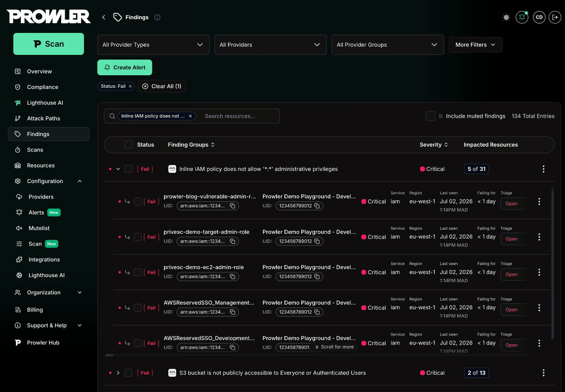565x392 pixels.
Task: Open Resources in the sidebar
Action: pos(49,165)
